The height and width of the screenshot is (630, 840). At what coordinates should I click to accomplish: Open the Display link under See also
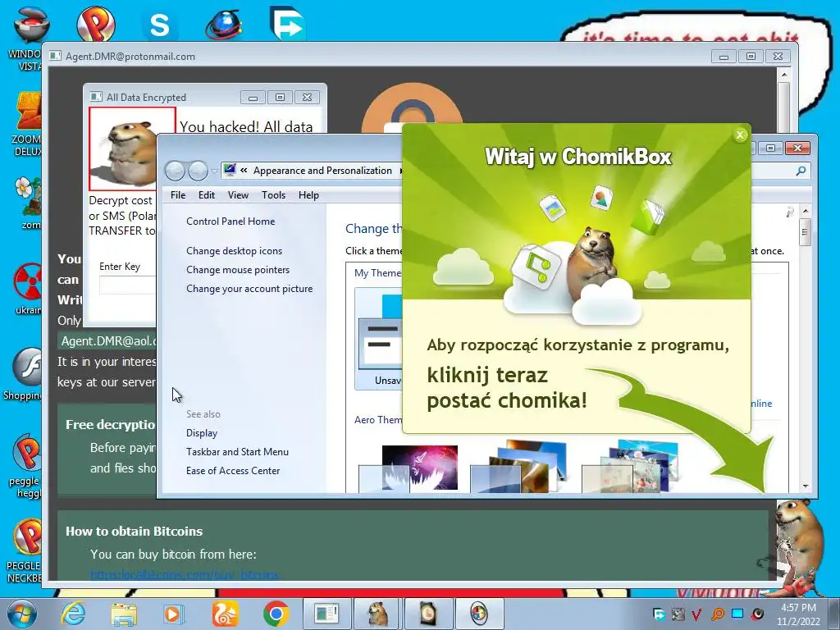(202, 433)
